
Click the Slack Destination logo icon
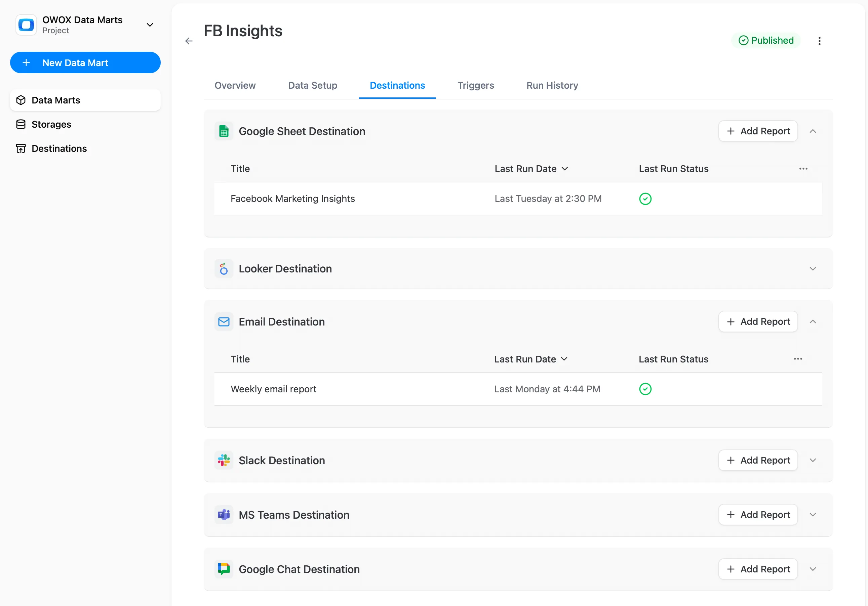tap(224, 460)
